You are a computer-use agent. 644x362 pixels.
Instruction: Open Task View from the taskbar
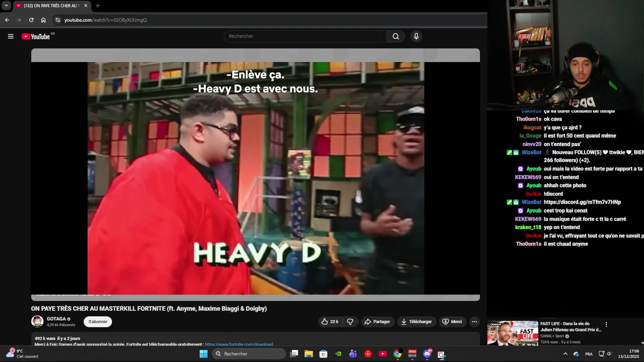294,354
